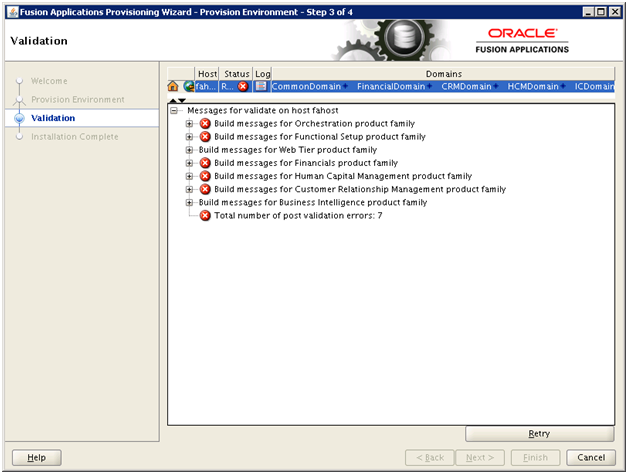Click the down arrow on panel splitter
Image resolution: width=628 pixels, height=474 pixels.
[182, 100]
